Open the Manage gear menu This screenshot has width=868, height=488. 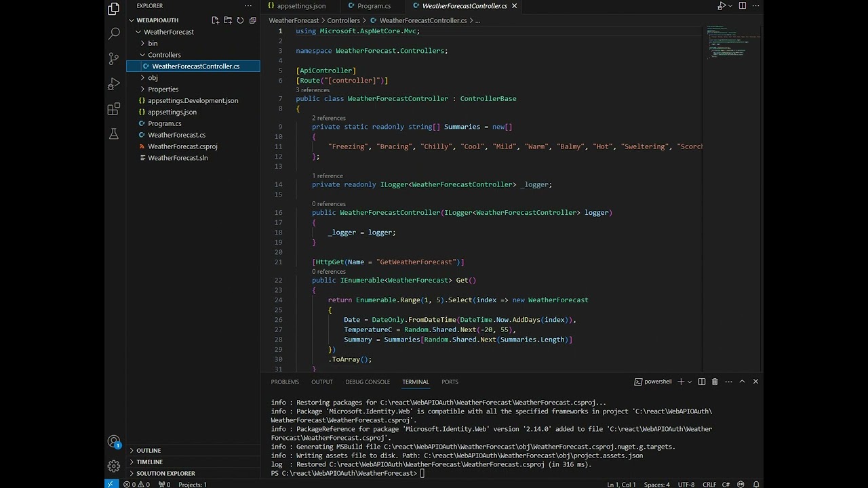coord(114,466)
